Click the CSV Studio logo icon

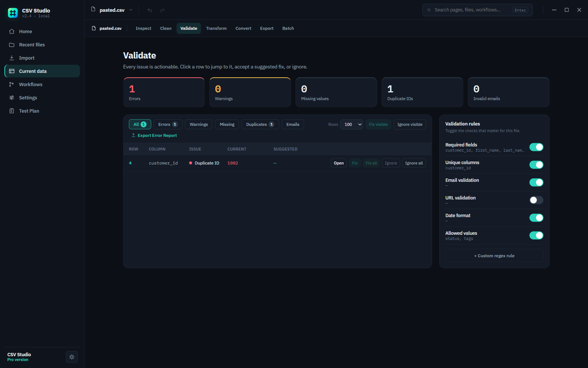(13, 13)
